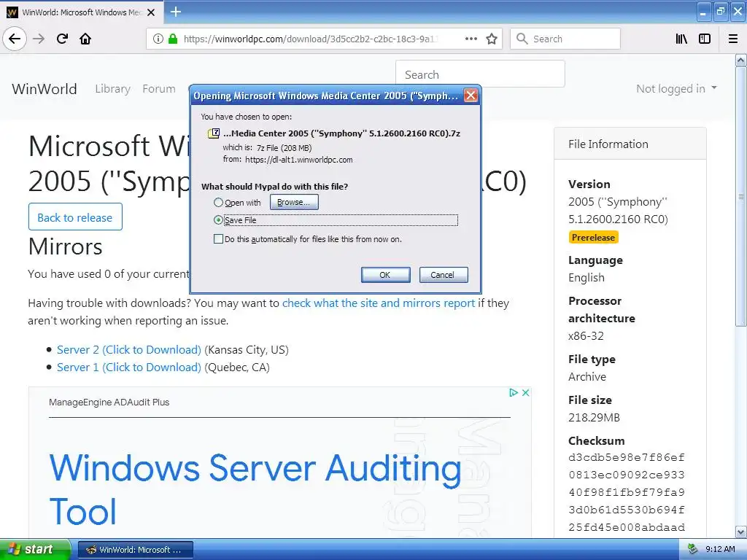The height and width of the screenshot is (560, 747).
Task: Click the vertical scrollbar thumb
Action: [x=740, y=196]
